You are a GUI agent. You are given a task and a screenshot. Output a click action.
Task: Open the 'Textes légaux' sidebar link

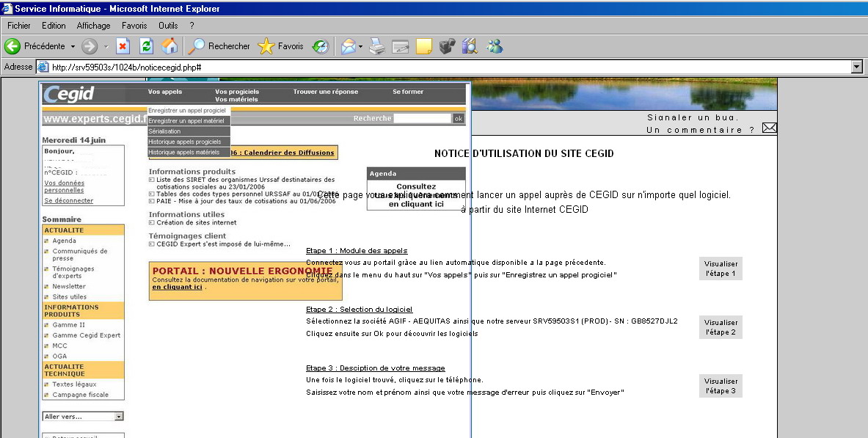click(74, 384)
